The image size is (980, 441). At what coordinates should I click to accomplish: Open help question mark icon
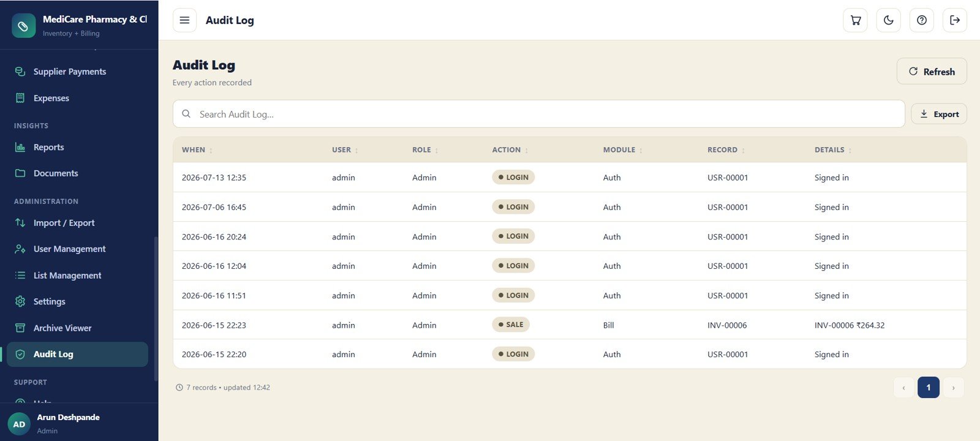922,20
